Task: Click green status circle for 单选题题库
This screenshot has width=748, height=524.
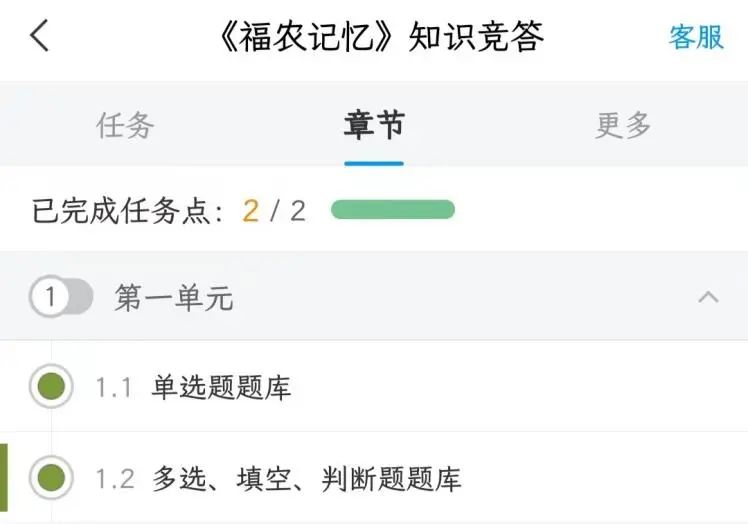Action: 50,386
